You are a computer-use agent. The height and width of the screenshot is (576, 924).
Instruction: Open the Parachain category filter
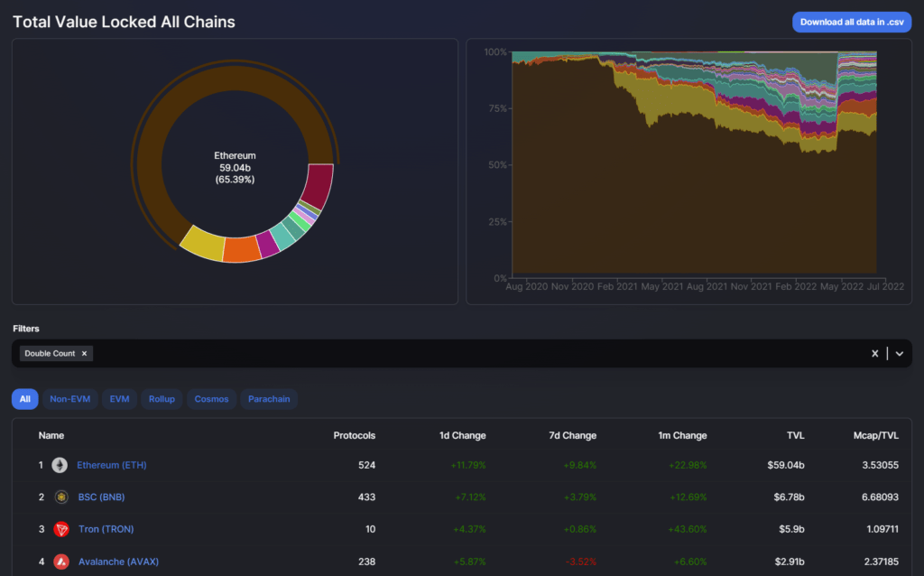(269, 399)
